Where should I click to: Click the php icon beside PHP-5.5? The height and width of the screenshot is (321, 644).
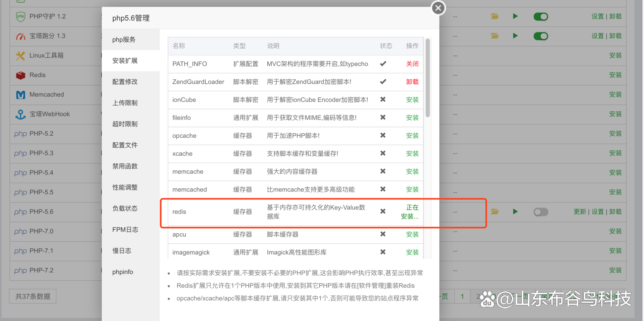[20, 192]
